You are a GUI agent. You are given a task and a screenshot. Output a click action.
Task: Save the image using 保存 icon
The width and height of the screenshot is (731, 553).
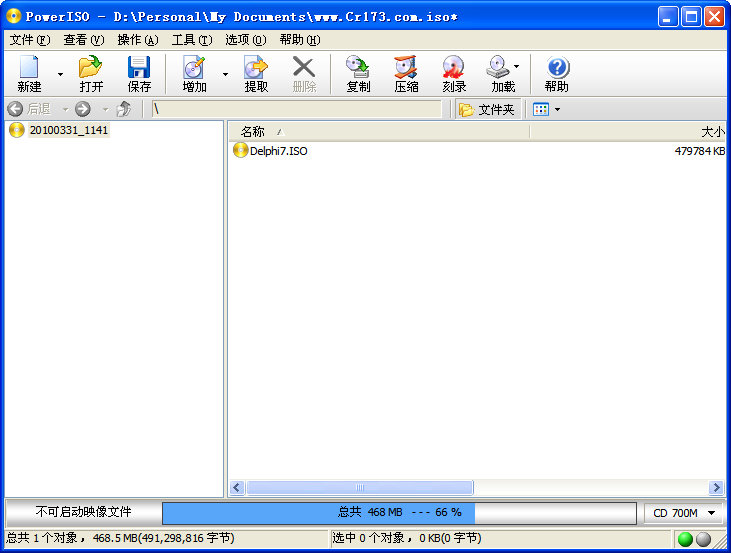(x=139, y=74)
